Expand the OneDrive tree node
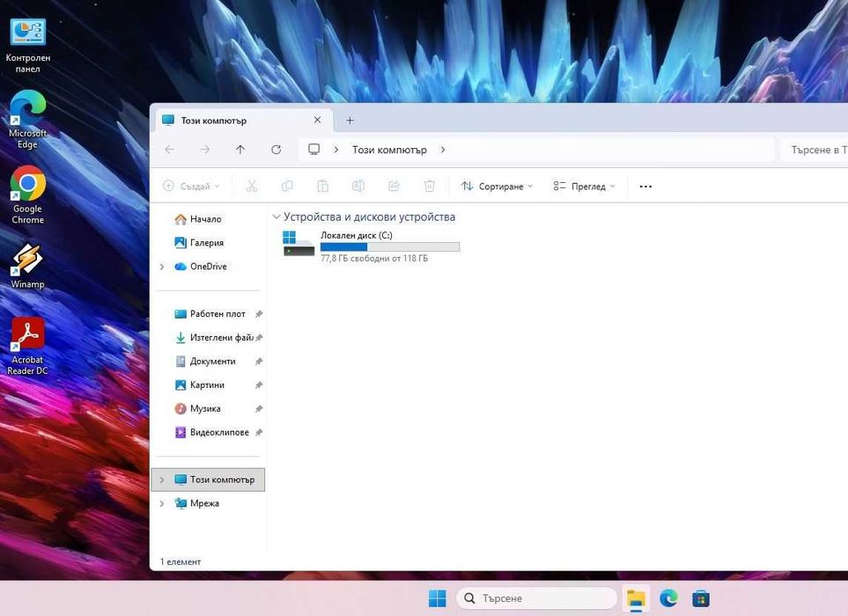 (162, 267)
